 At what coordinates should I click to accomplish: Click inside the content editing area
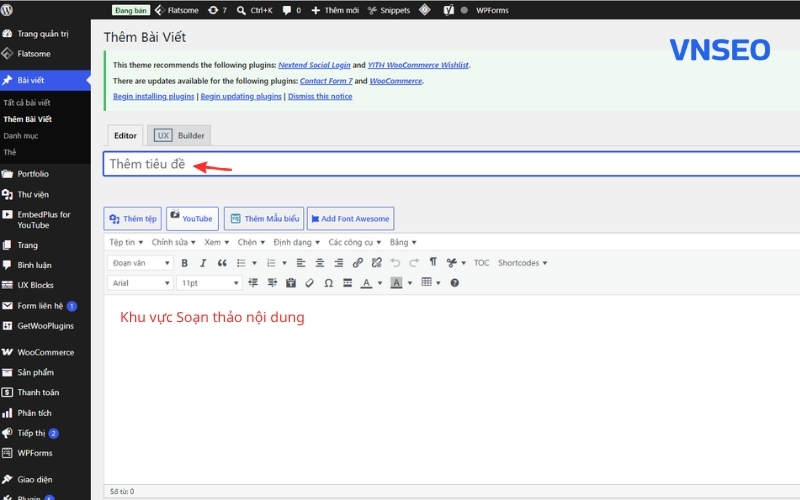click(x=452, y=389)
